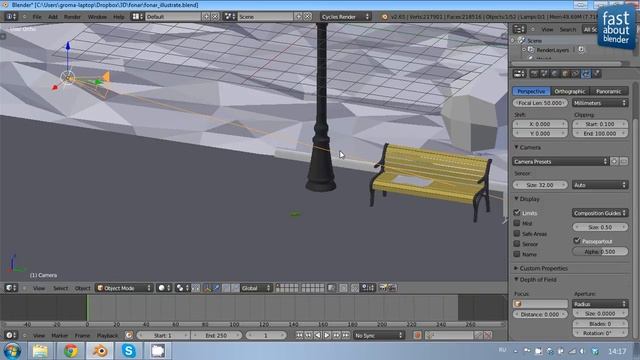
Task: Open the Properties editor type selector
Action: point(519,74)
